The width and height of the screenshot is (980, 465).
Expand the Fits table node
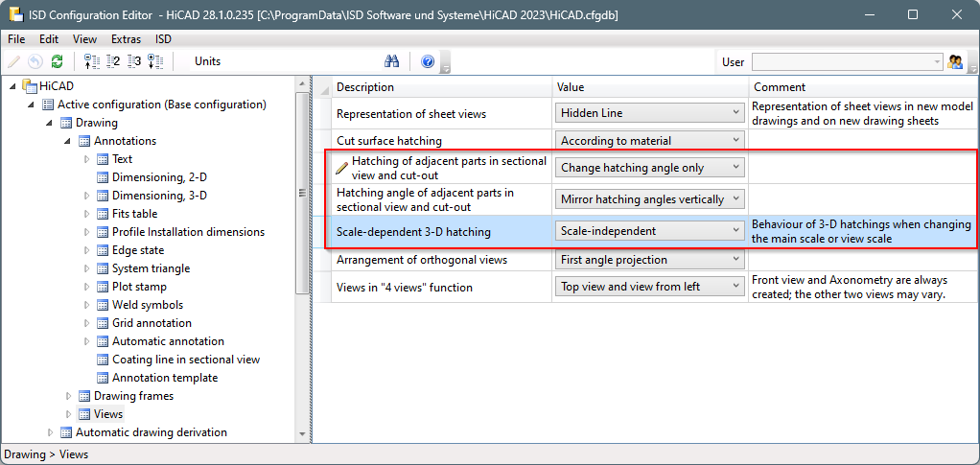pos(87,214)
